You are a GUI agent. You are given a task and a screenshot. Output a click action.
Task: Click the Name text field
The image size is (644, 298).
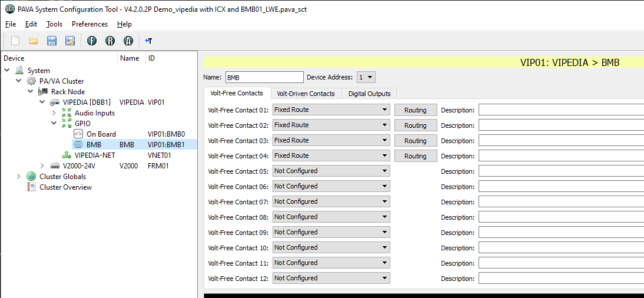(x=264, y=78)
